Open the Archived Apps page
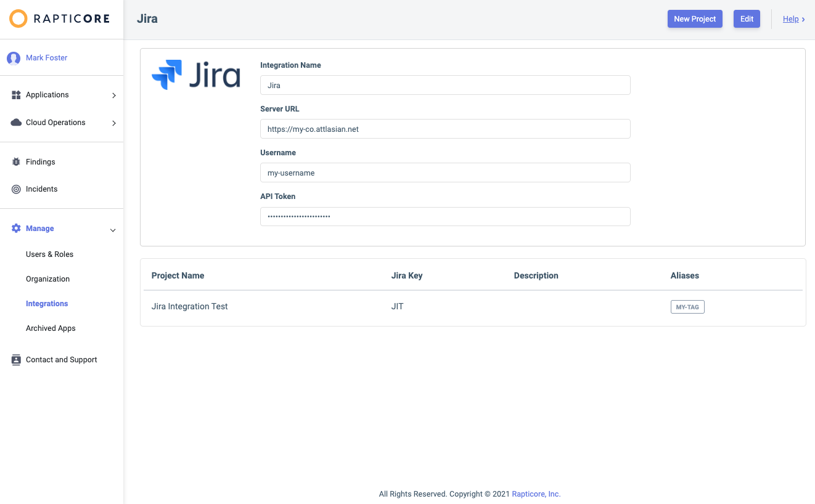 pyautogui.click(x=51, y=328)
